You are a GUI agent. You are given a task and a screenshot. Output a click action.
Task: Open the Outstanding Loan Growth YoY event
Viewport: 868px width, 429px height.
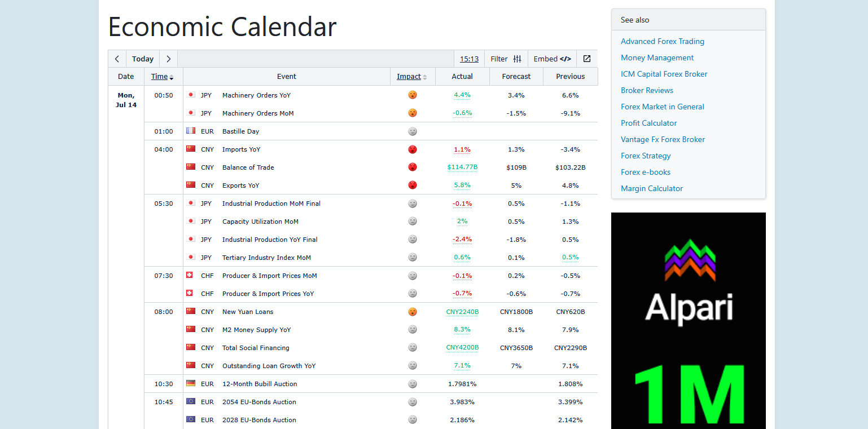(269, 366)
